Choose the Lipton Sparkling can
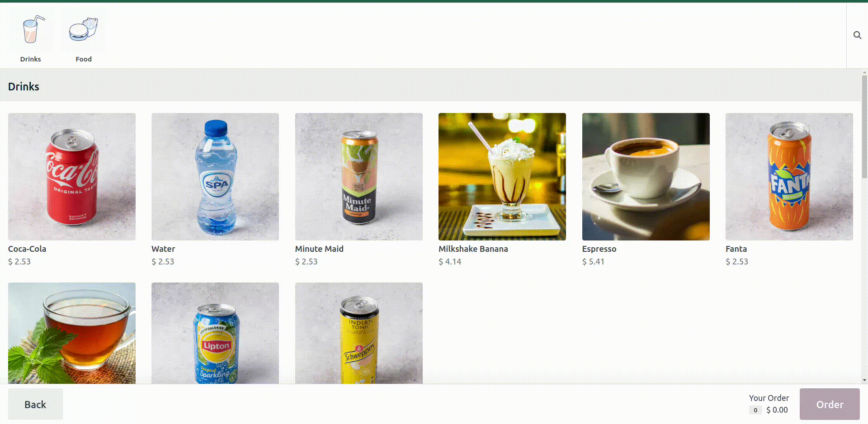This screenshot has height=424, width=868. pyautogui.click(x=215, y=333)
